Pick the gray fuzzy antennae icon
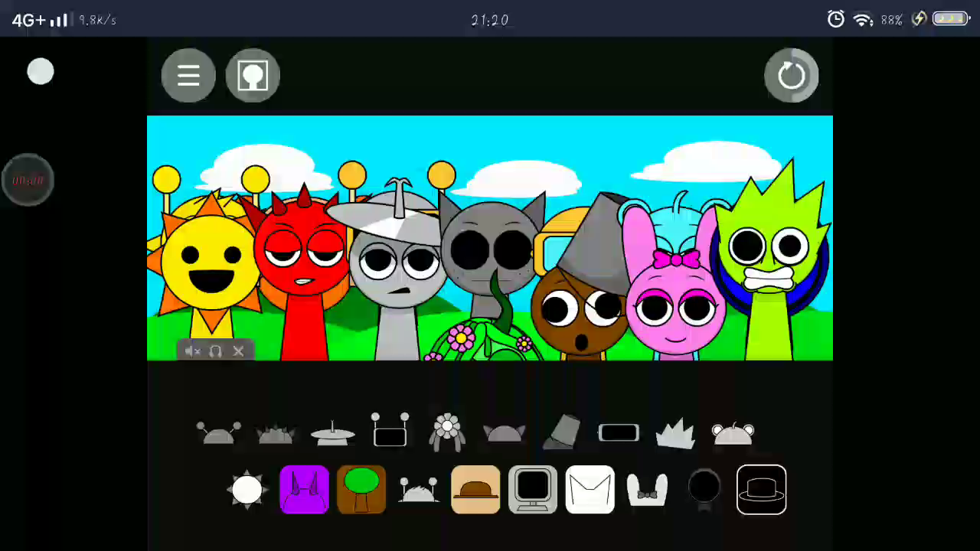 tap(418, 490)
